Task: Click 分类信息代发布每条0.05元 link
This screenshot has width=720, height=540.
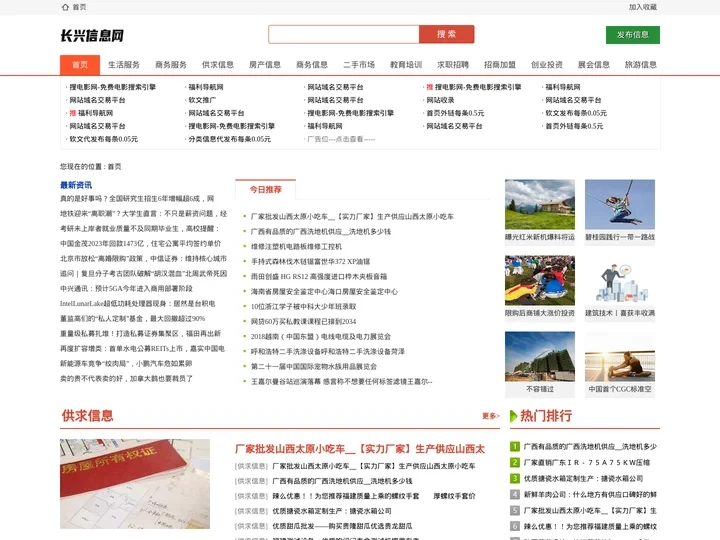Action: (x=230, y=139)
